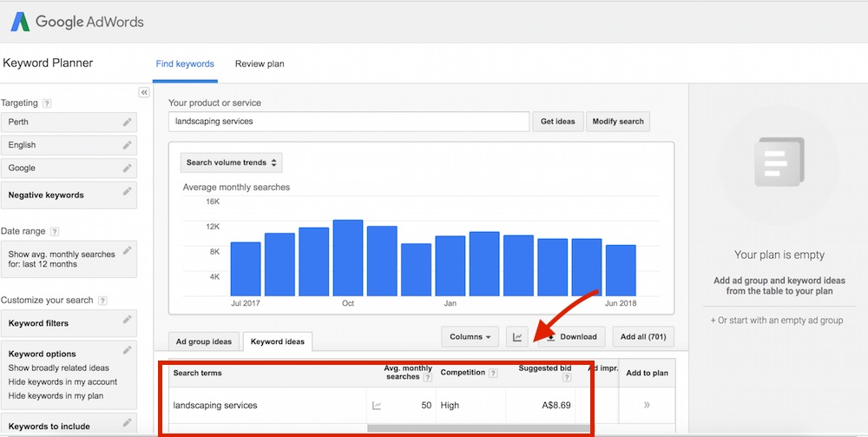This screenshot has height=437, width=868.
Task: Sort by Search terms column header
Action: coord(198,373)
